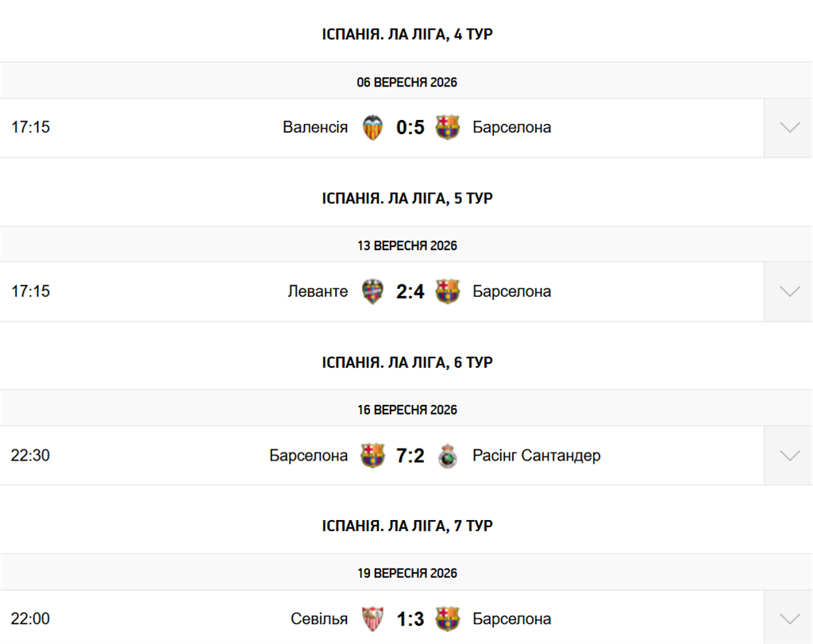Click the 0:5 match score

coord(410,128)
